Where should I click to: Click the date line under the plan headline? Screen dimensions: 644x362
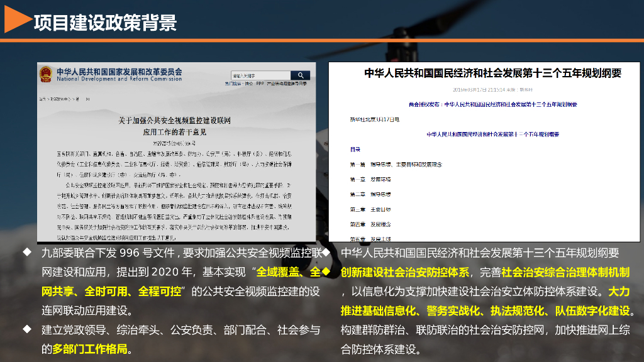tap(492, 89)
